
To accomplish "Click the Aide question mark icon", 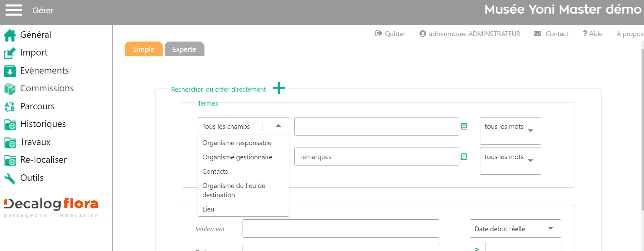I will pyautogui.click(x=585, y=33).
